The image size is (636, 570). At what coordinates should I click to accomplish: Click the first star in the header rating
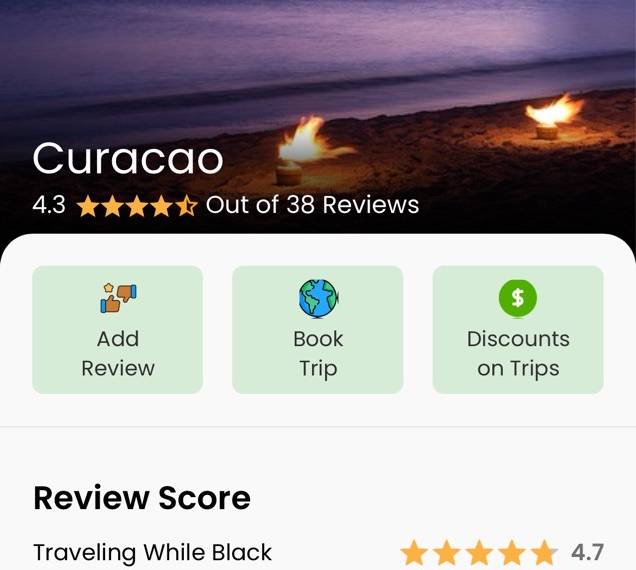[x=88, y=205]
